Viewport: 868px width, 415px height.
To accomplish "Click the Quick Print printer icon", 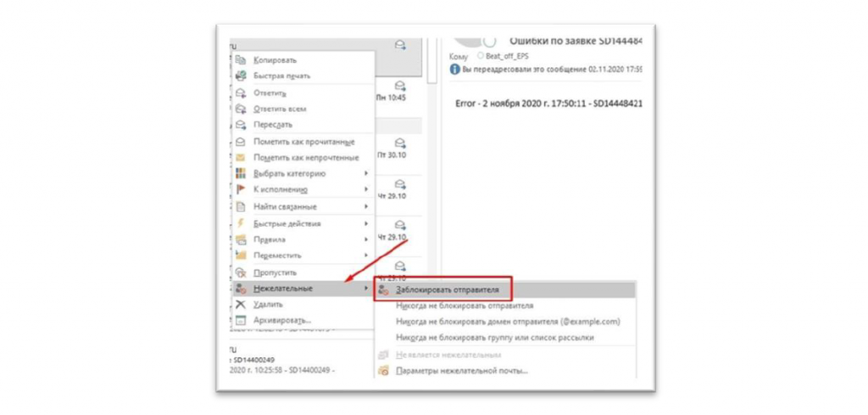I will click(240, 76).
